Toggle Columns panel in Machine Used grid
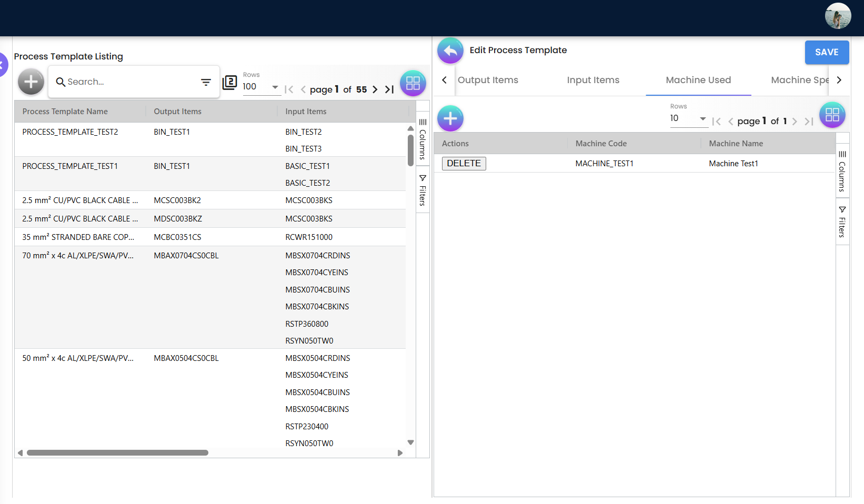Image resolution: width=864 pixels, height=504 pixels. click(842, 171)
